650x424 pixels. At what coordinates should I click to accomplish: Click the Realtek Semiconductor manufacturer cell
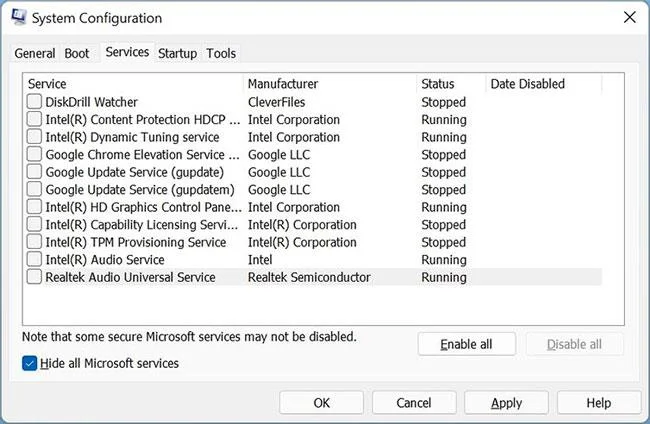point(309,277)
